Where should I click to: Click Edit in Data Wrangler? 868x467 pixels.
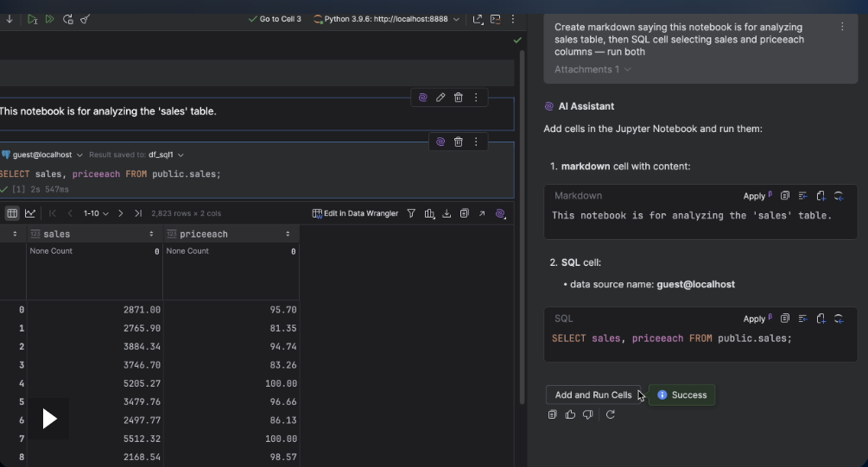coord(355,213)
